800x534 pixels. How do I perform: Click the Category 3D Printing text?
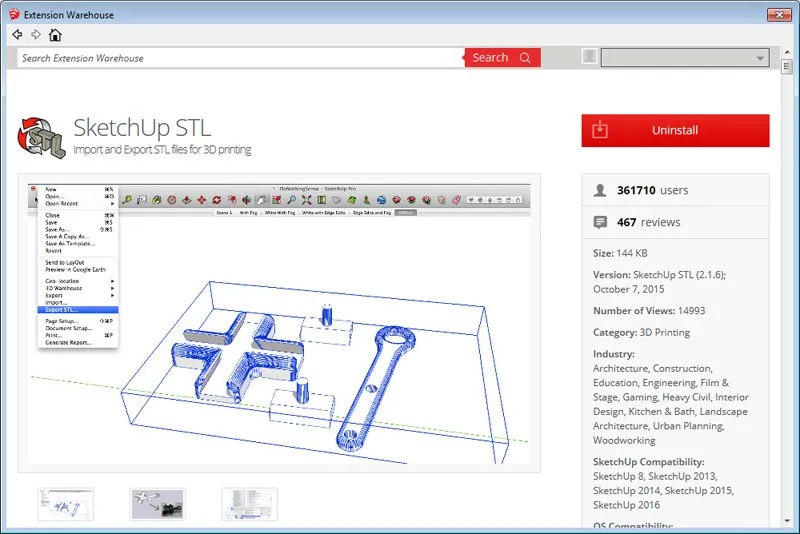(641, 333)
